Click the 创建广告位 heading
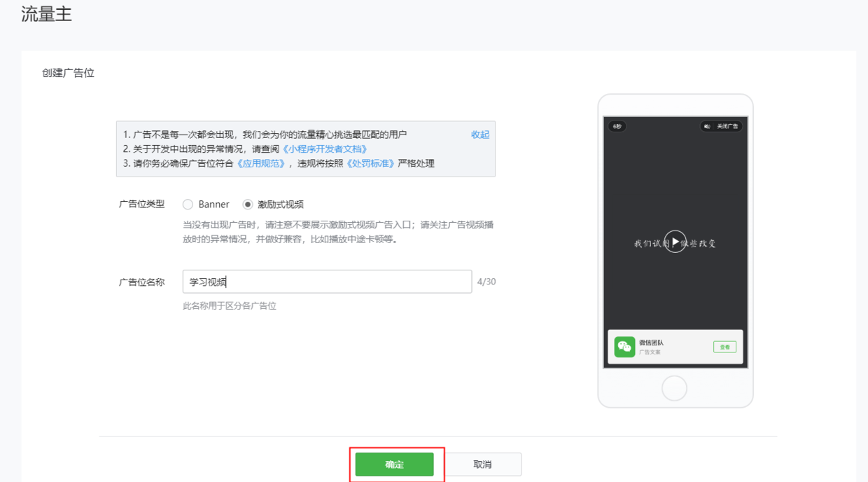 68,73
